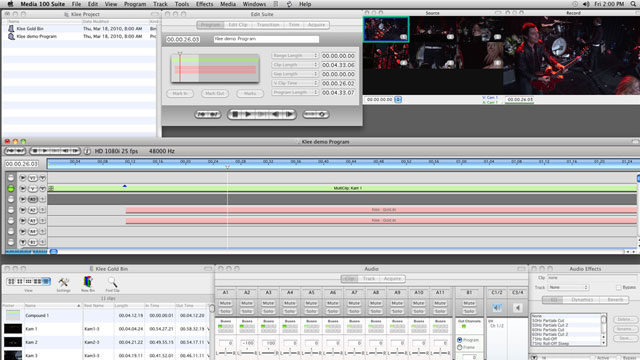Select the Kam 1 clip thumbnail in bin
Viewport: 640px width, 360px height.
tap(13, 329)
